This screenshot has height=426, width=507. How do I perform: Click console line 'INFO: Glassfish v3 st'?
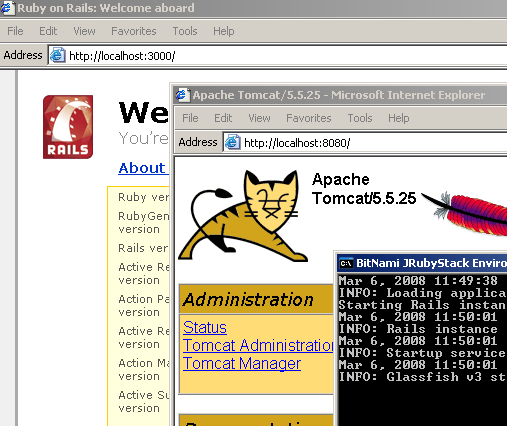[423, 377]
